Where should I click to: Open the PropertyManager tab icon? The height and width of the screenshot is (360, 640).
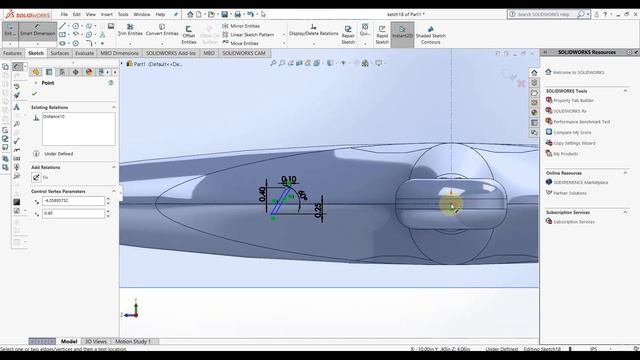point(49,72)
